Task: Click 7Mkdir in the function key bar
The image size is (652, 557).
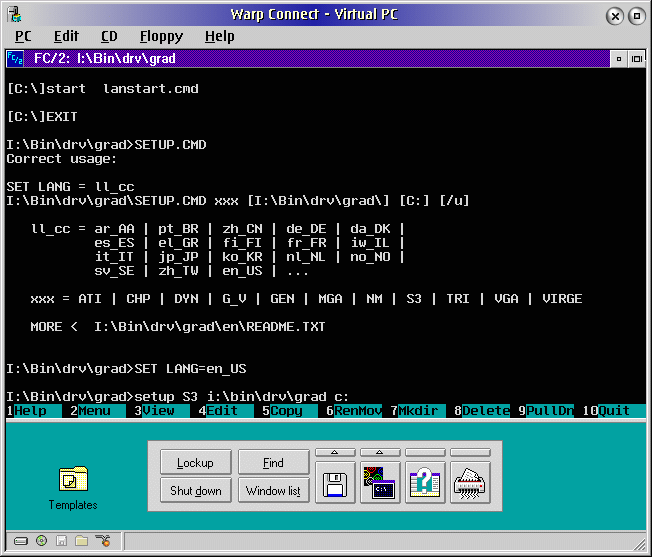Action: pos(418,411)
